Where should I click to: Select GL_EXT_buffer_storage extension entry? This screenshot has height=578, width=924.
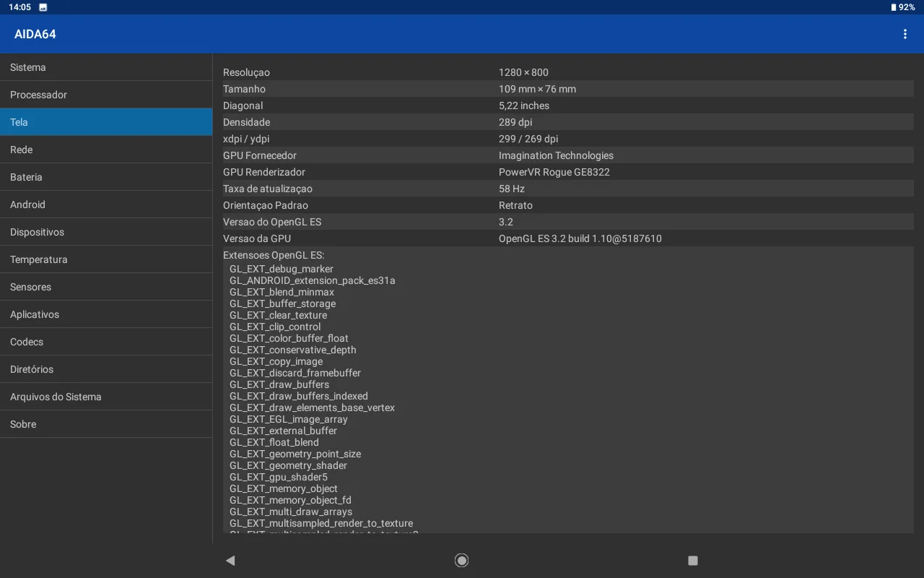tap(283, 303)
